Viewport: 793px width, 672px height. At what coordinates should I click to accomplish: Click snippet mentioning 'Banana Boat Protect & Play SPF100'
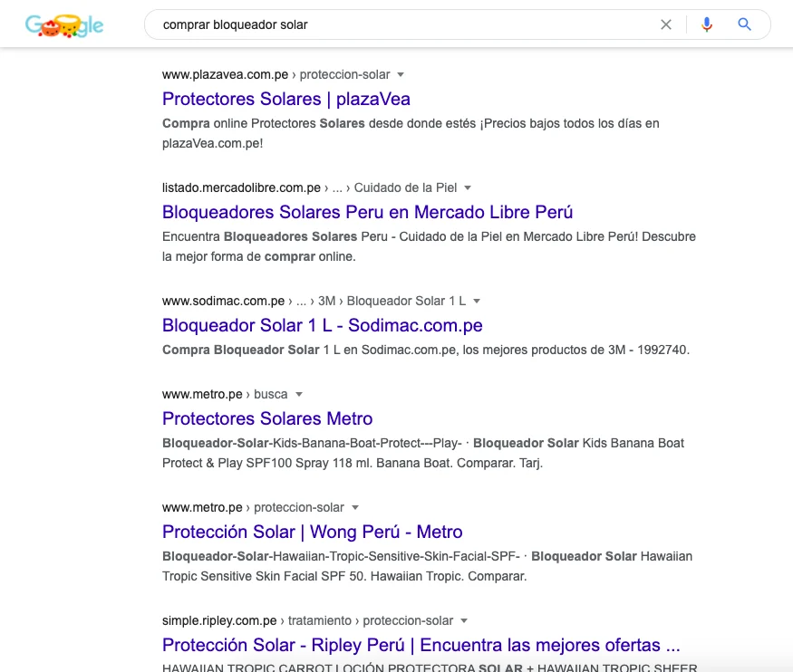pyautogui.click(x=423, y=453)
